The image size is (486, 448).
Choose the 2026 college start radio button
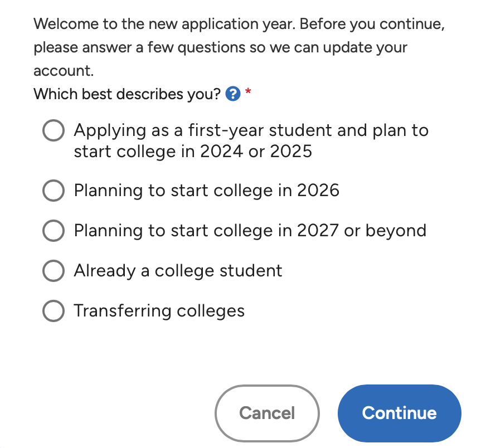point(54,191)
